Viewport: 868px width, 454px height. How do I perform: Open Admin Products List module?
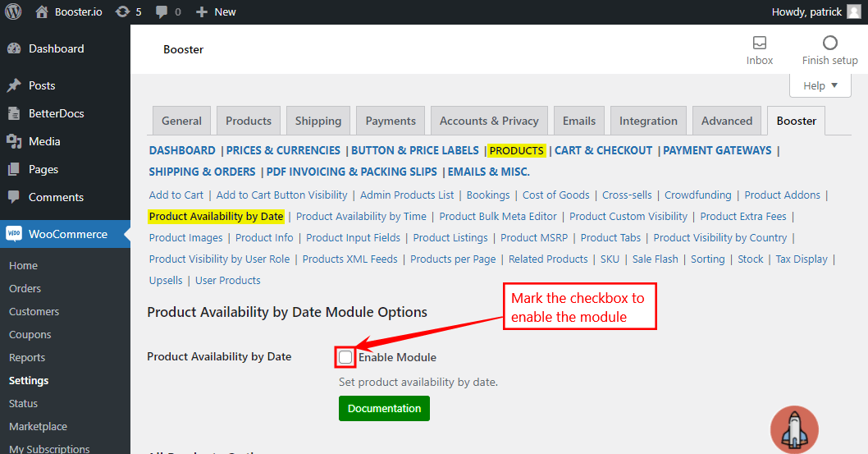407,195
